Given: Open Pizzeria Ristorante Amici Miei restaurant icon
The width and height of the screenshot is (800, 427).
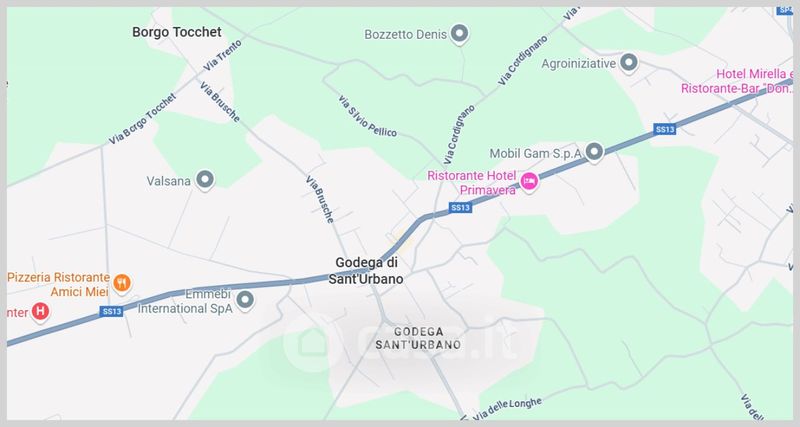Looking at the screenshot, I should coord(121,283).
